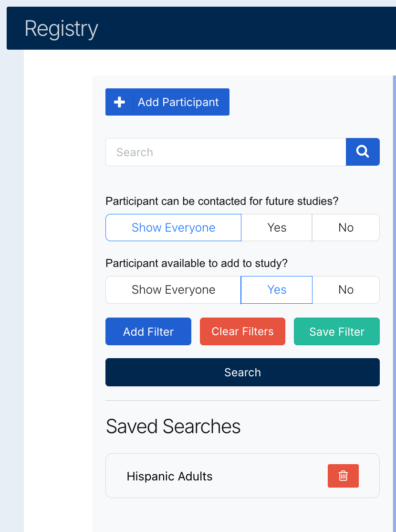Delete the Hispanic Adults saved search

click(x=343, y=476)
